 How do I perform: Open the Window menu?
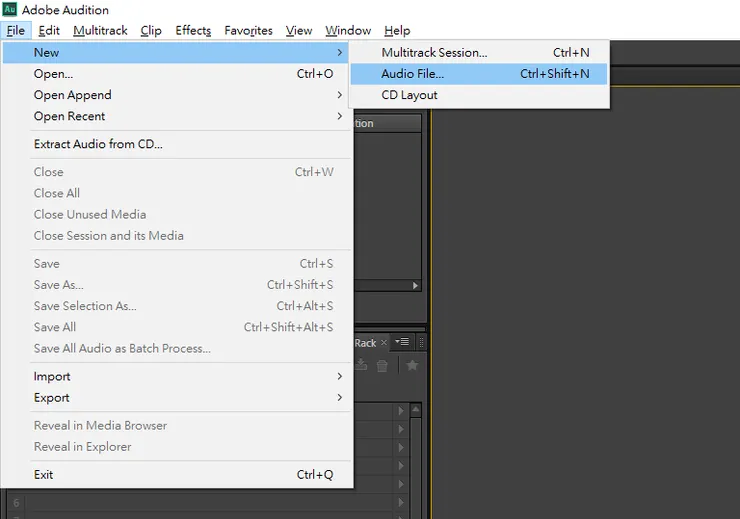click(x=348, y=31)
